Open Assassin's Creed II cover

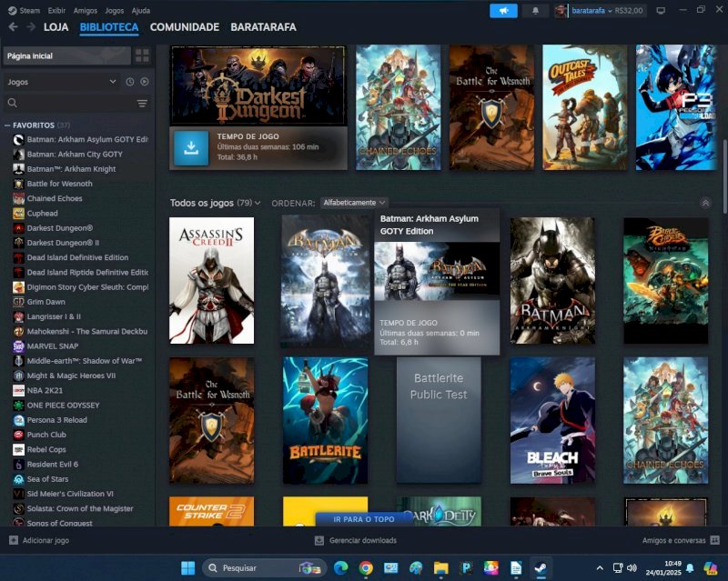pyautogui.click(x=212, y=280)
